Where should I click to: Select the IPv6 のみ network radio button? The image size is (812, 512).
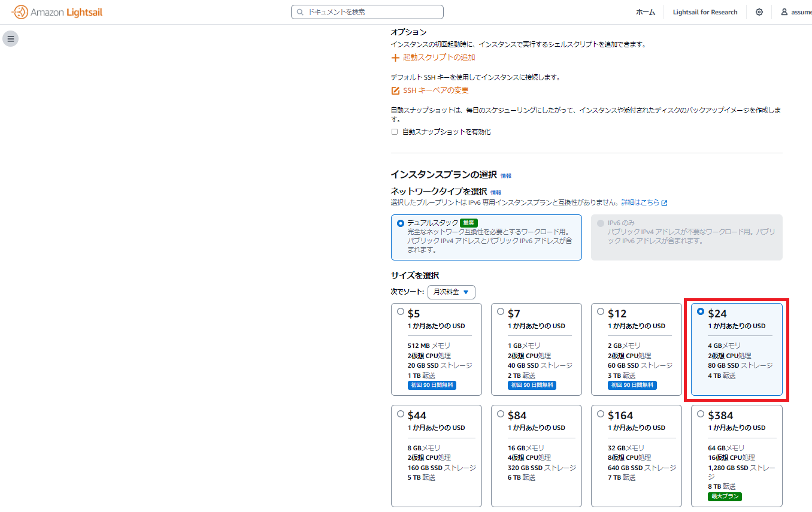coord(601,223)
